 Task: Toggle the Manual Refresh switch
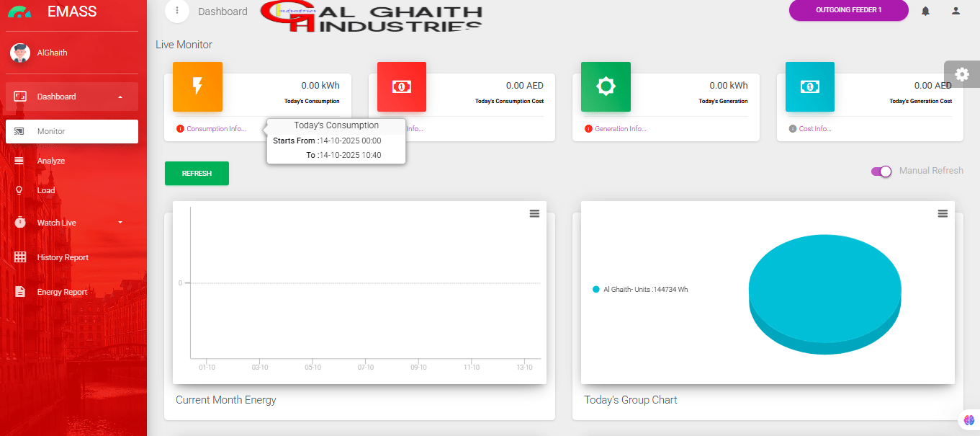(881, 171)
